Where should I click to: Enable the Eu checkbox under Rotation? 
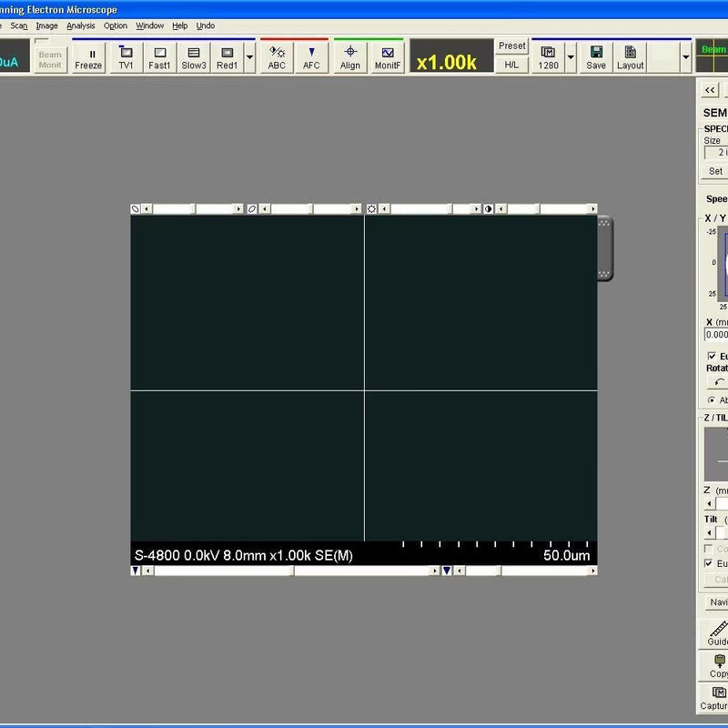pyautogui.click(x=711, y=356)
